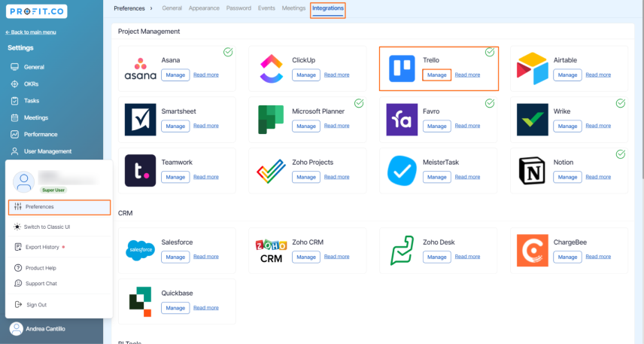
Task: Click Trello connected checkmark badge
Action: (490, 52)
